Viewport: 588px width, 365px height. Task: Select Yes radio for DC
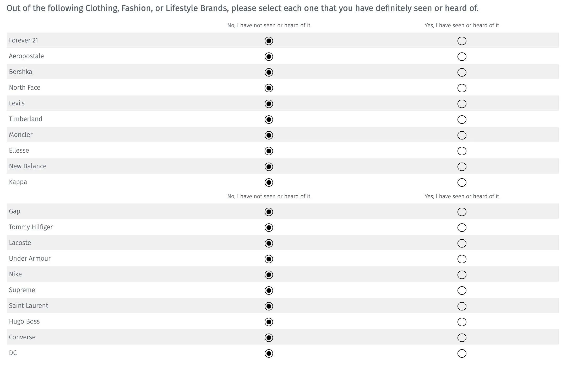click(462, 353)
